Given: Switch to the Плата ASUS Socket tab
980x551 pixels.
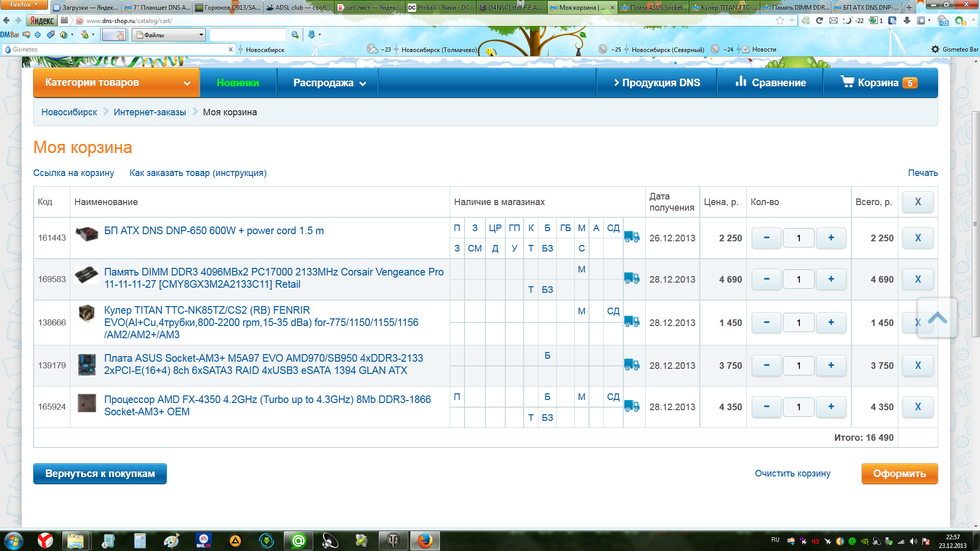Looking at the screenshot, I should click(x=653, y=7).
